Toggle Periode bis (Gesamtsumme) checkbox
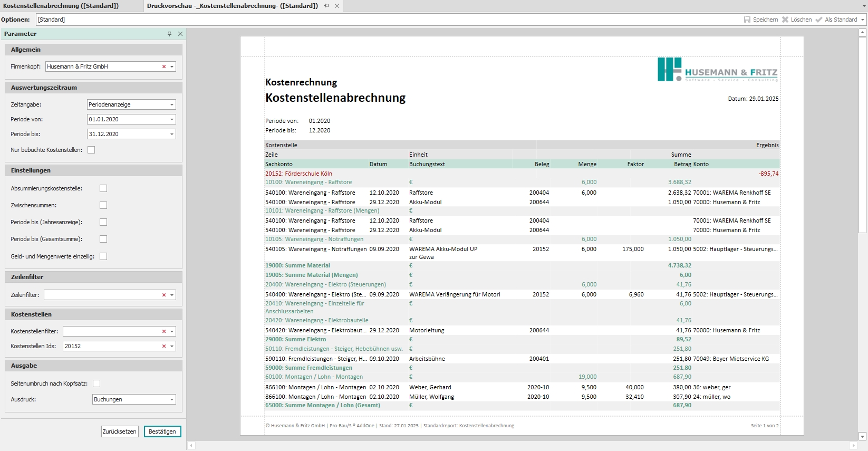Screen dimensions: 868x451 103,239
